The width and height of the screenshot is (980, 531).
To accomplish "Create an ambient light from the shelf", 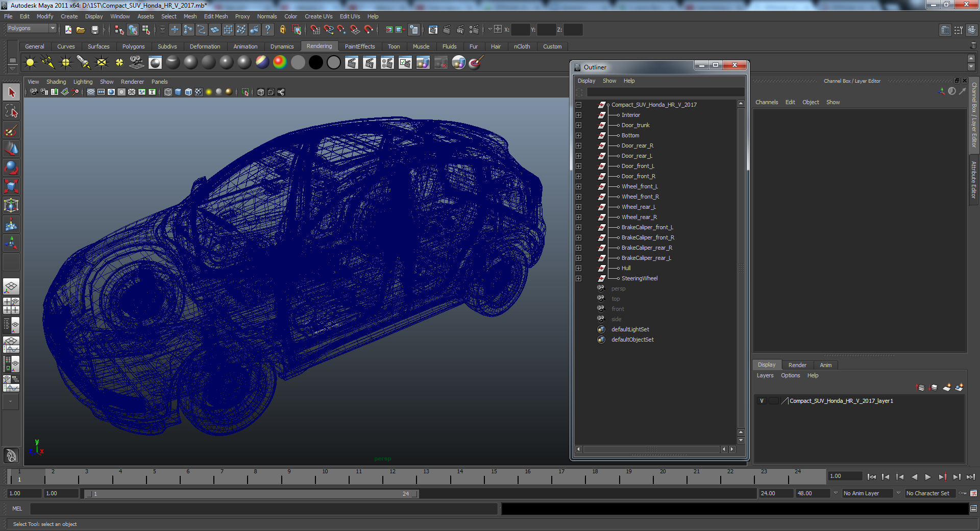I will tap(30, 63).
